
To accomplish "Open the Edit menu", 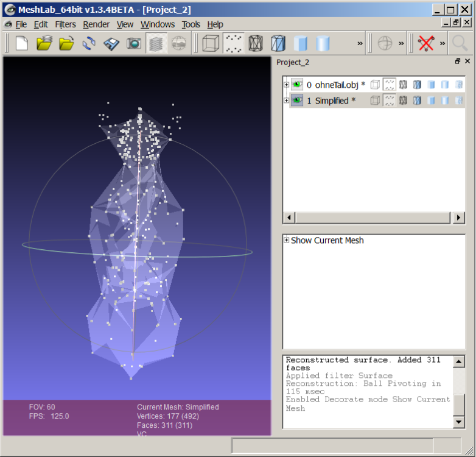I will point(41,24).
